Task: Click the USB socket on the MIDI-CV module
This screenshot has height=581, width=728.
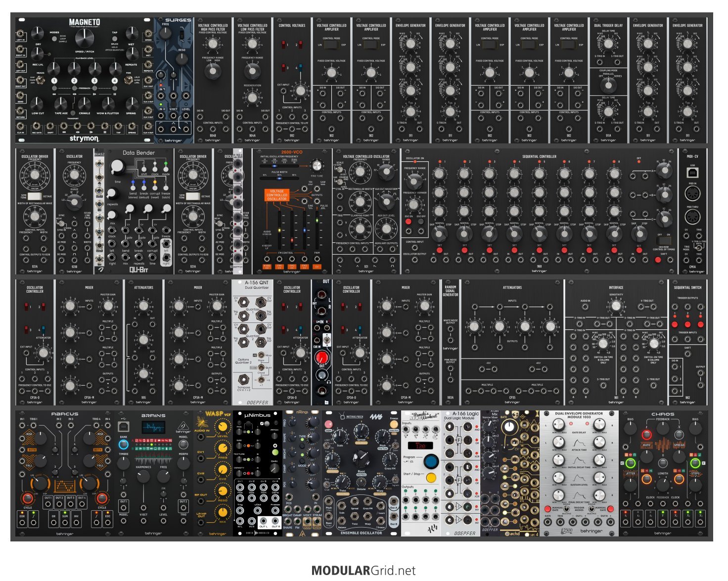Action: tap(692, 172)
